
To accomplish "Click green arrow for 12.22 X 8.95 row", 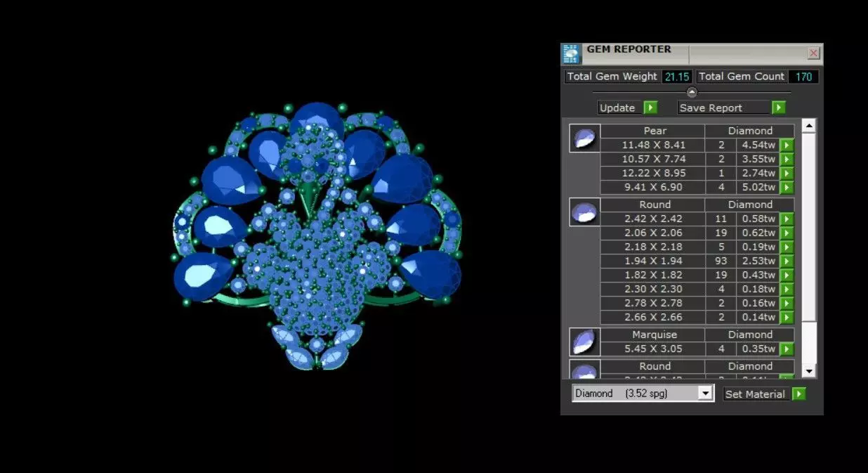I will tap(787, 173).
